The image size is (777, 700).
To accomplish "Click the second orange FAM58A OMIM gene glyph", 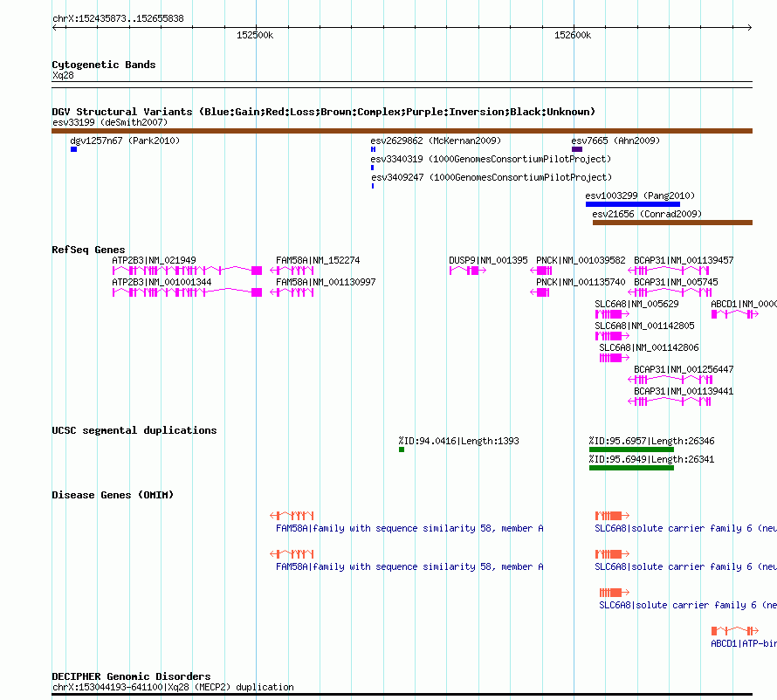I will click(x=292, y=554).
